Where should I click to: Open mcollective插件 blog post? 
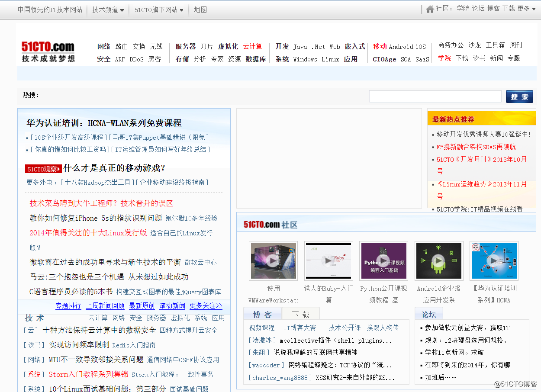(336, 341)
